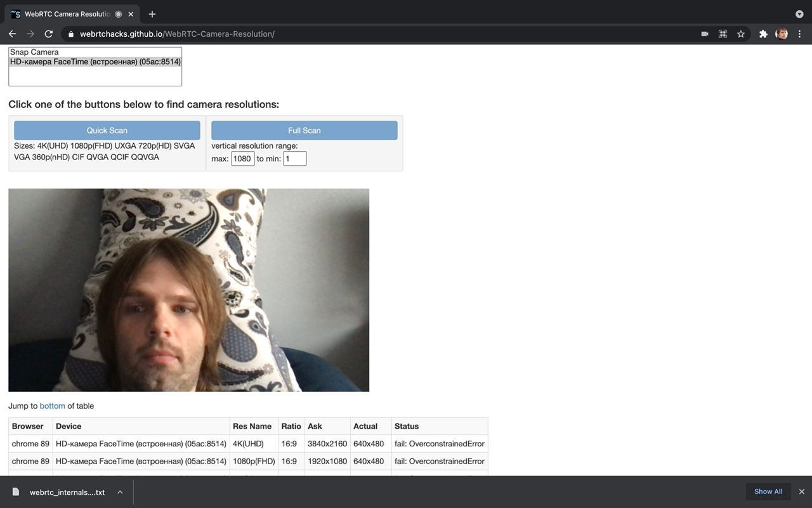The width and height of the screenshot is (812, 508).
Task: Click the Ratio column header
Action: click(x=291, y=426)
